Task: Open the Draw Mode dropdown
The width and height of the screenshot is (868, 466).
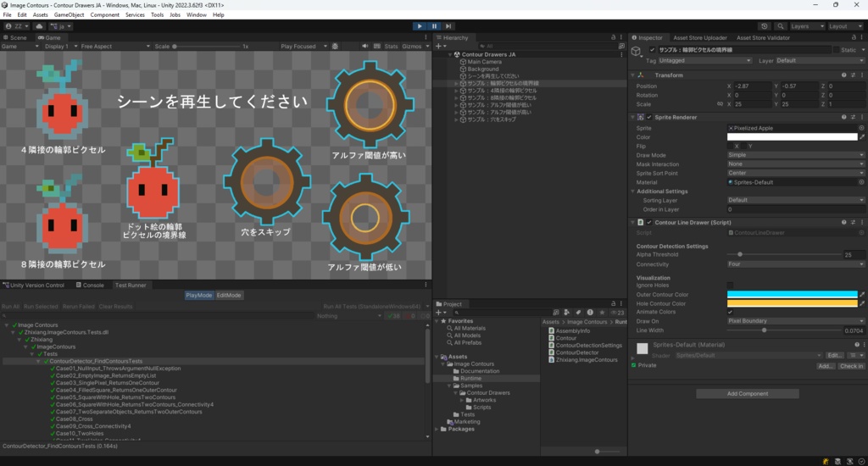Action: click(795, 156)
